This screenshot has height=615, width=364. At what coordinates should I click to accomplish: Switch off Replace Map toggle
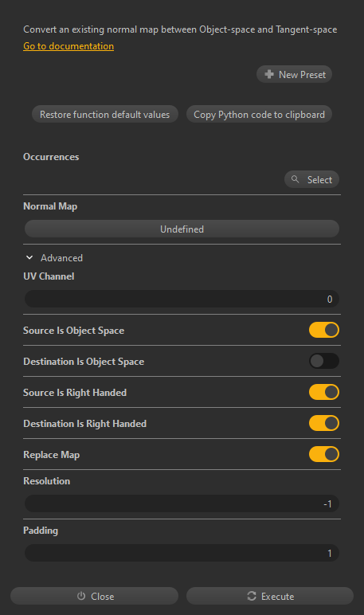pos(324,454)
